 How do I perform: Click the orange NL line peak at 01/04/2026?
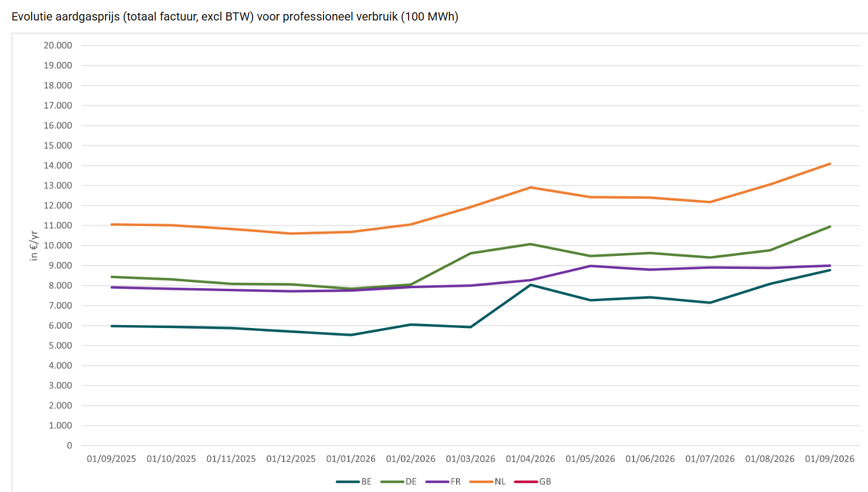click(x=530, y=187)
